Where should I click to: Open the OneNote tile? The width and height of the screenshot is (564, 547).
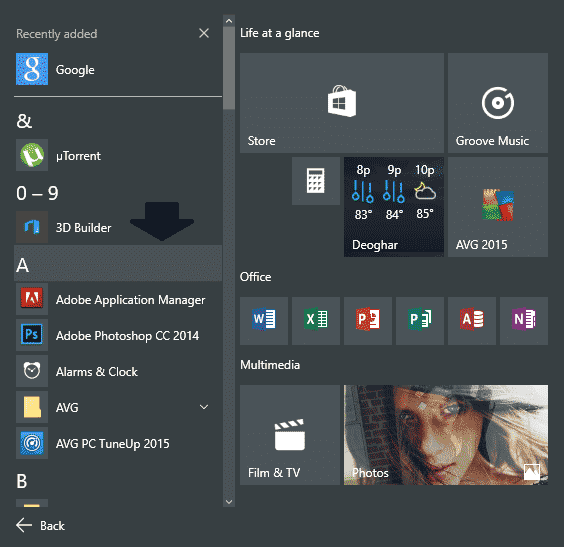point(524,321)
